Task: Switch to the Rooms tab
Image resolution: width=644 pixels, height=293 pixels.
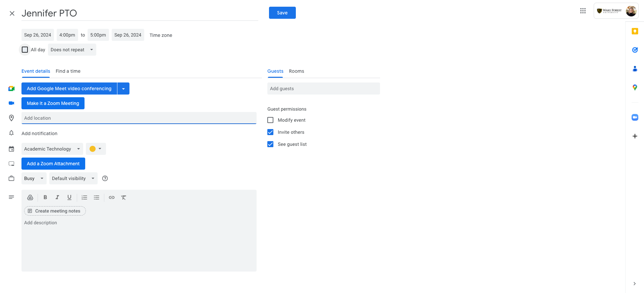Action: click(297, 71)
